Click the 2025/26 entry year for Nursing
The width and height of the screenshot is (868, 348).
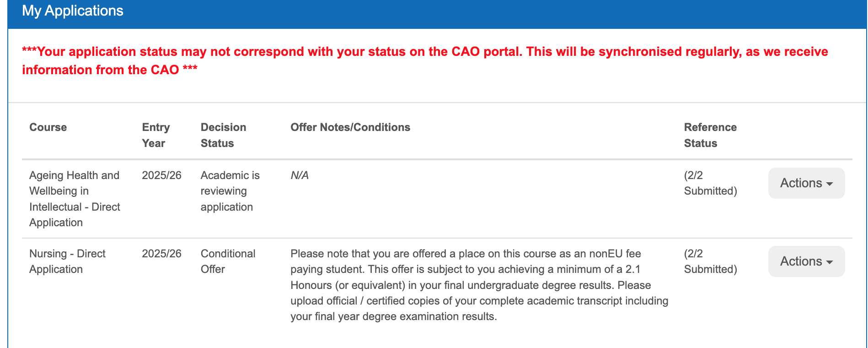[x=161, y=254]
